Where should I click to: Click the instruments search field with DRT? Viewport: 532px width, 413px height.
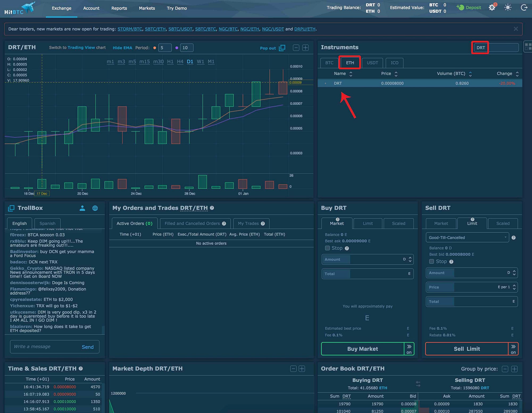click(496, 48)
